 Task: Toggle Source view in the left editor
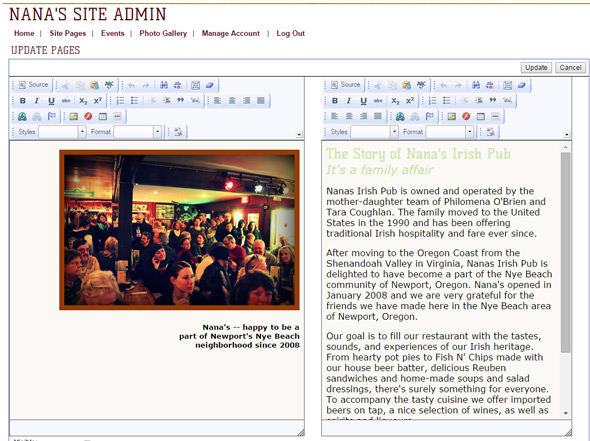coord(33,85)
